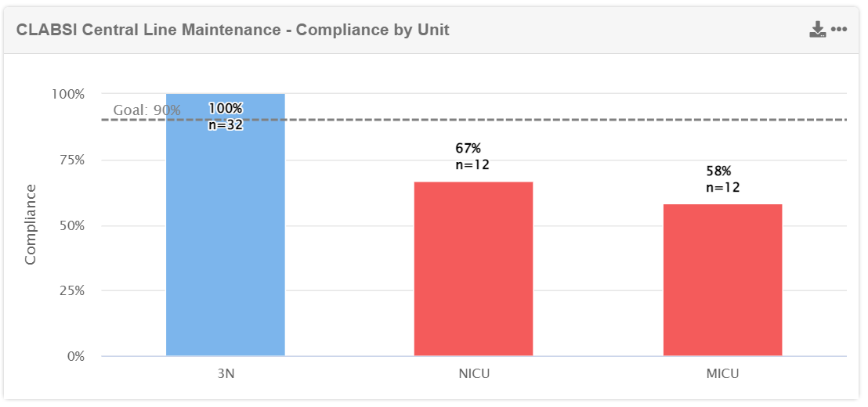Click the 0% y-axis tick label
The height and width of the screenshot is (407, 868).
74,356
